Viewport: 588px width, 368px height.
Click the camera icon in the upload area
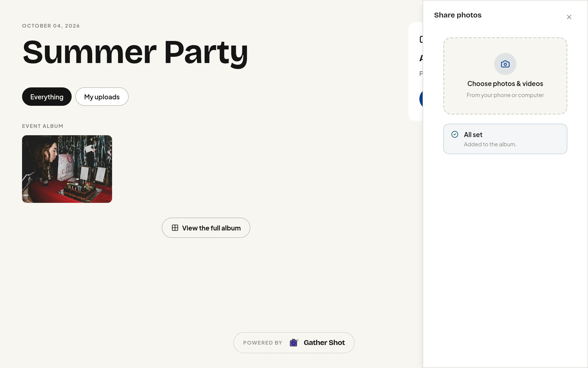pos(505,64)
